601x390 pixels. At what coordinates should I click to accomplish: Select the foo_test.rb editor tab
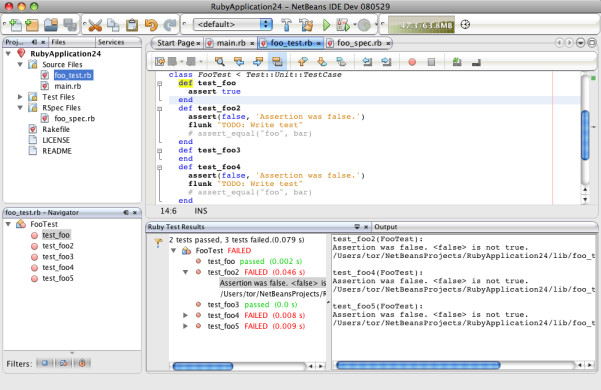point(291,43)
